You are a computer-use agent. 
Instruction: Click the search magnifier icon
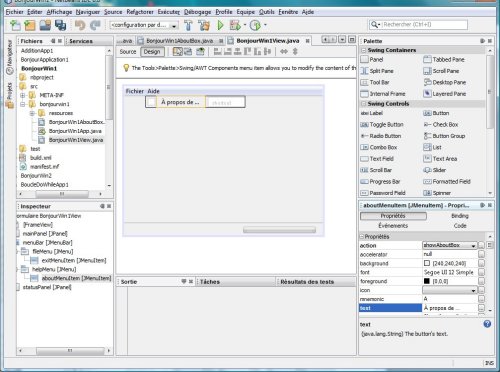(x=374, y=25)
